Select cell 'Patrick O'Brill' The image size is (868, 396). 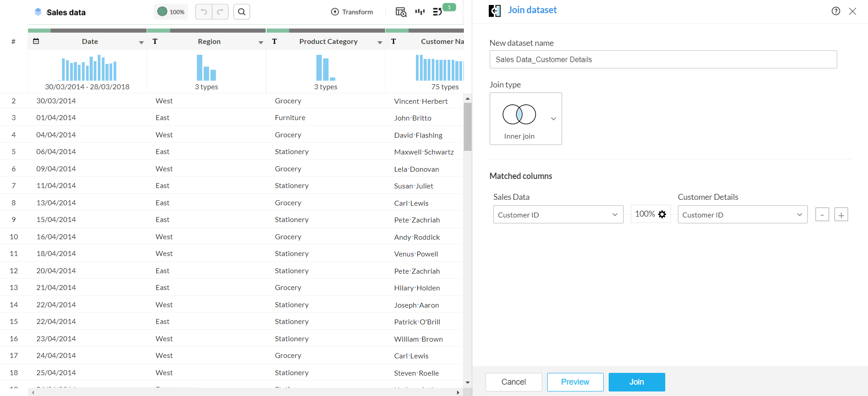click(417, 322)
